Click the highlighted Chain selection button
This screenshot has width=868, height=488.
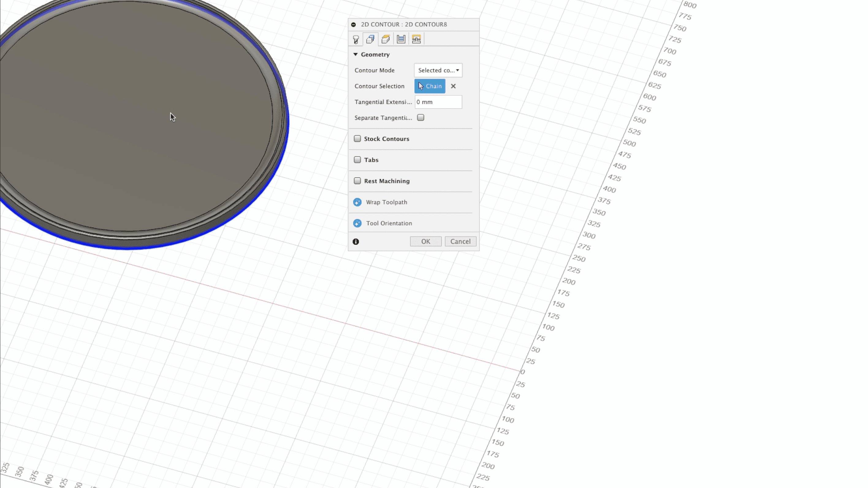[430, 86]
